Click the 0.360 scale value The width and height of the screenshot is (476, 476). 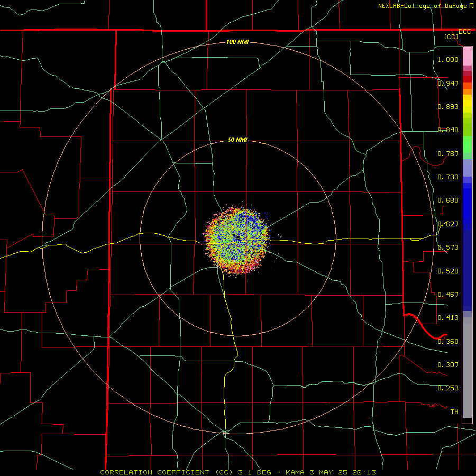pyautogui.click(x=448, y=342)
